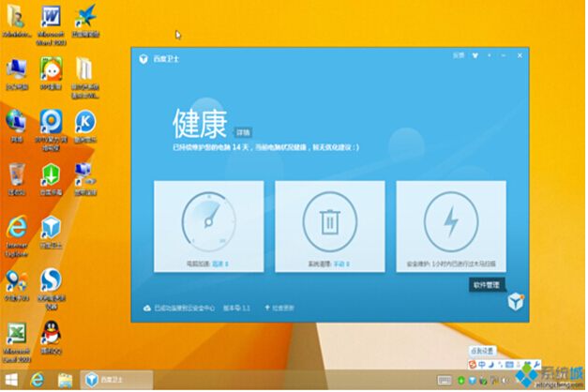588x392 pixels.
Task: Click the cube icon in window corner
Action: (514, 302)
